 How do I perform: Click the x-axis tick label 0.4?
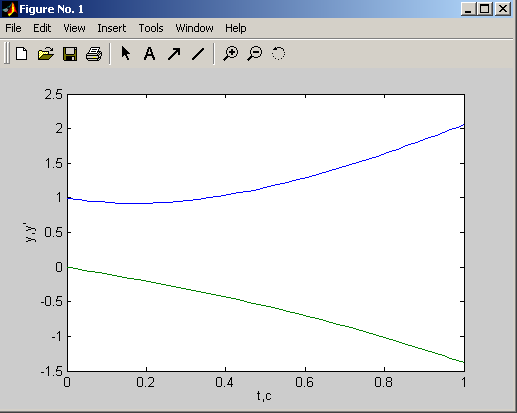[224, 382]
